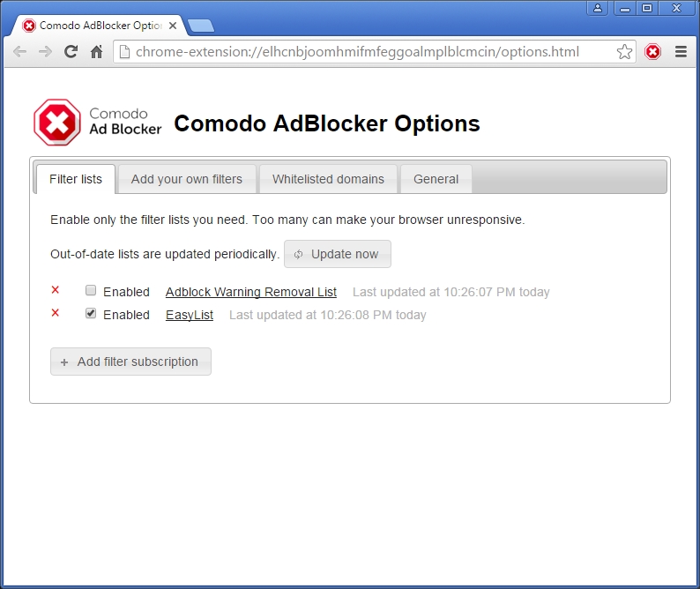Switch to the Add your own filters tab

[x=186, y=179]
